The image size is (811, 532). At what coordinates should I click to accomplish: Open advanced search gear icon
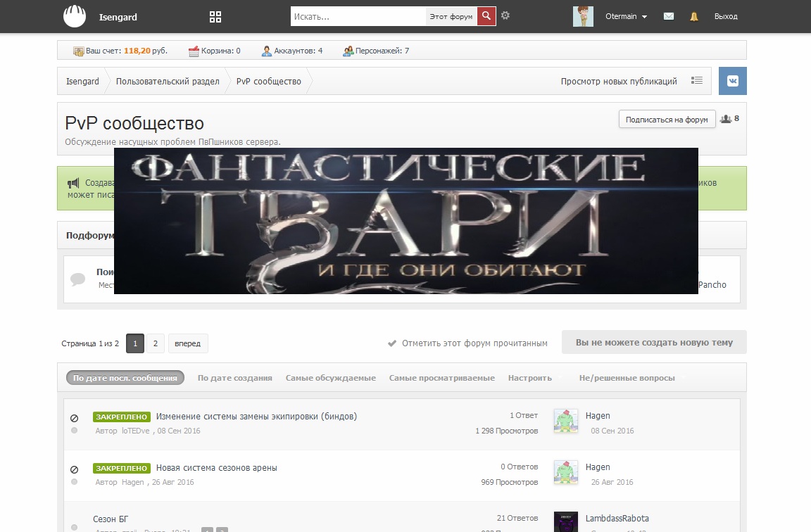[x=505, y=15]
